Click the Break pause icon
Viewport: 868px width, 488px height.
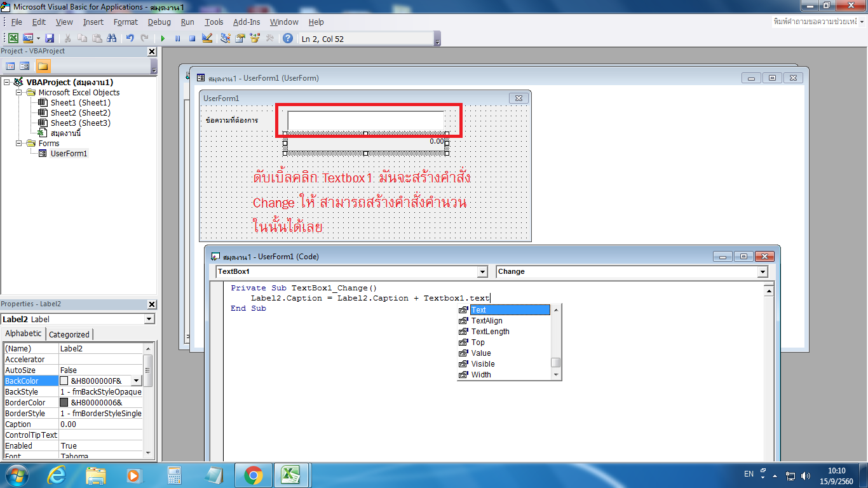[177, 39]
